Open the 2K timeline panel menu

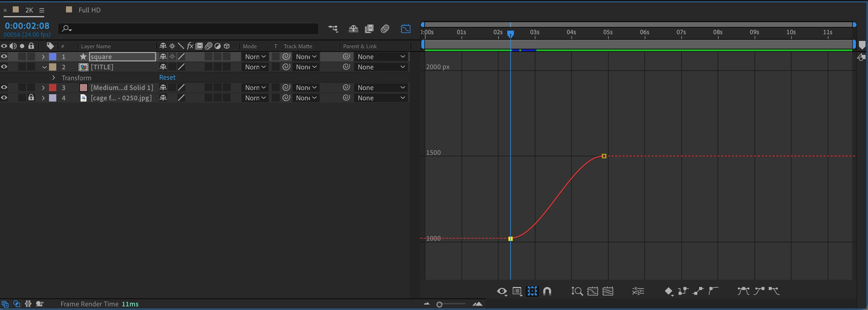[42, 11]
